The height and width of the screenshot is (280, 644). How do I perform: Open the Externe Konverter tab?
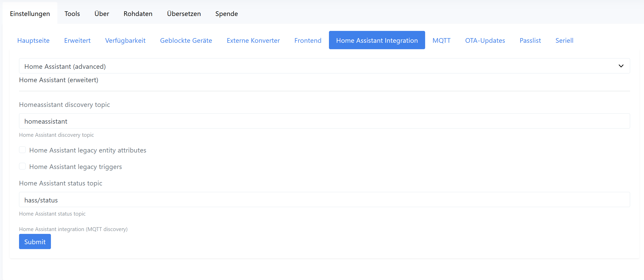[x=253, y=40]
